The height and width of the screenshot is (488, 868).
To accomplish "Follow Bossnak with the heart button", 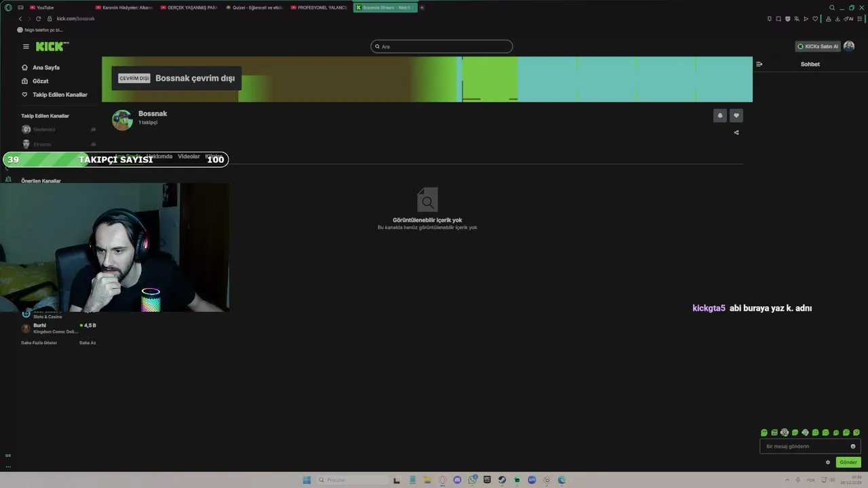I will [x=736, y=116].
